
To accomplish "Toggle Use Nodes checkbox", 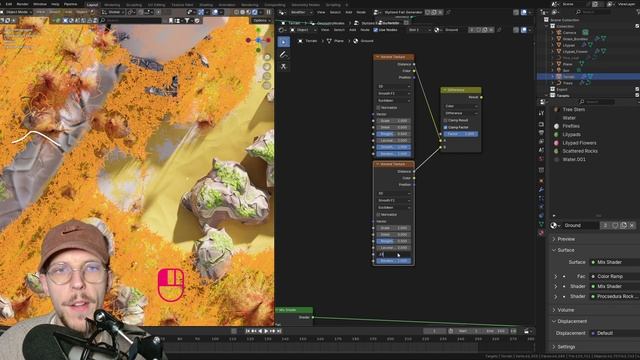I will click(x=375, y=30).
